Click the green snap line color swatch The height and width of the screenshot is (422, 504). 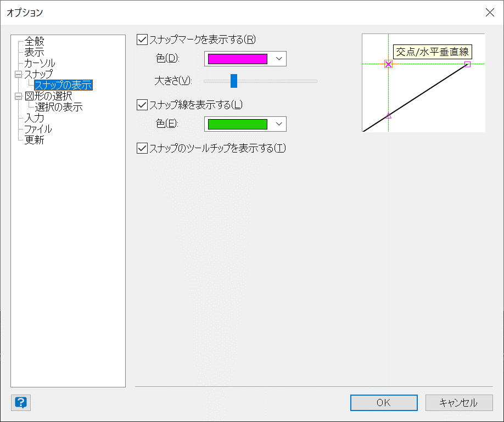(238, 124)
